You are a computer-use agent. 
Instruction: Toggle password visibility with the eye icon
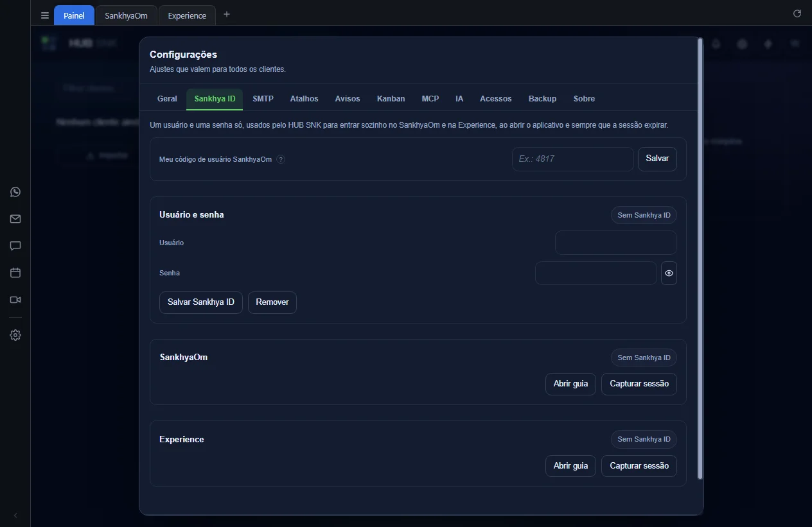coord(669,273)
